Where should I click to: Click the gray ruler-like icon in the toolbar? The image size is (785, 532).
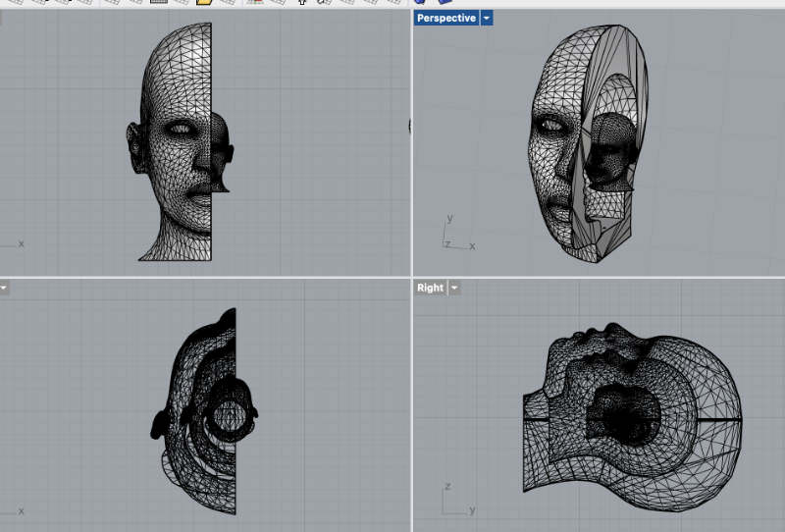(x=158, y=3)
